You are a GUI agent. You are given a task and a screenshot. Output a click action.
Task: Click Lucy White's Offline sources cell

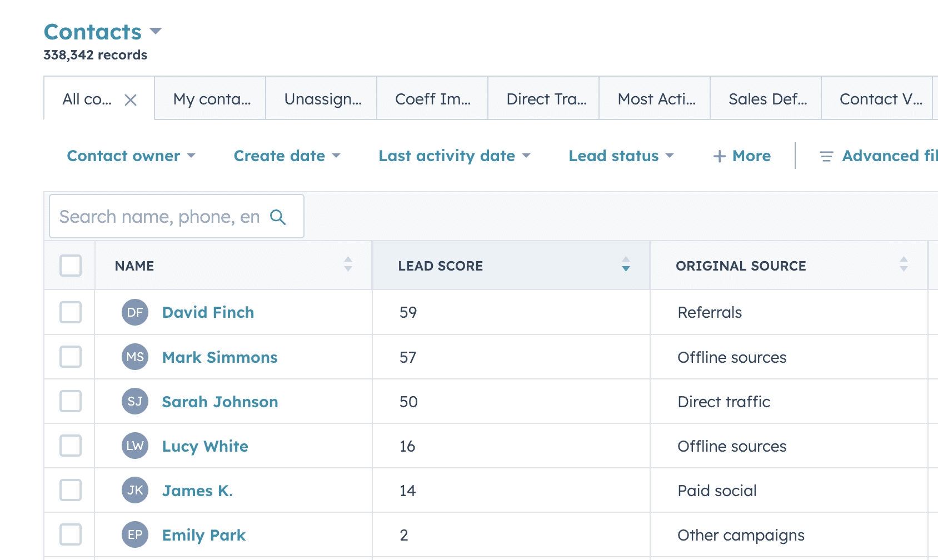(x=732, y=446)
